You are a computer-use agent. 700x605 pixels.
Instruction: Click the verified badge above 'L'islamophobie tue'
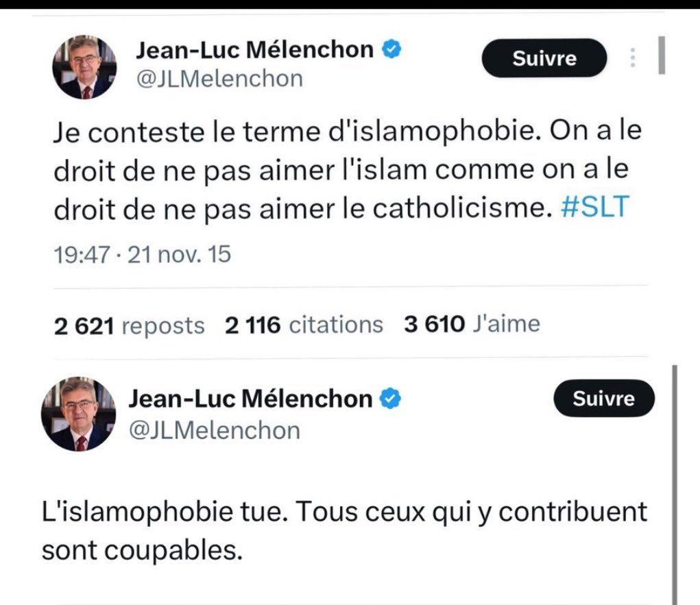(390, 398)
